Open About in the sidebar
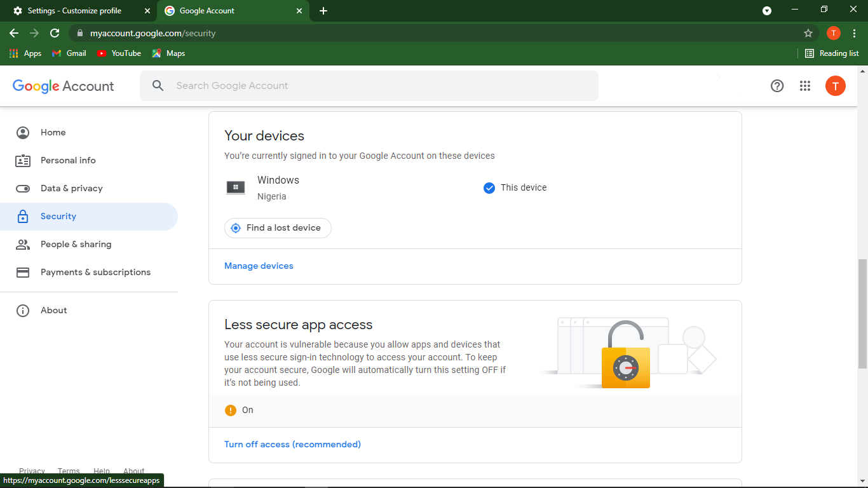This screenshot has height=488, width=868. [89, 311]
